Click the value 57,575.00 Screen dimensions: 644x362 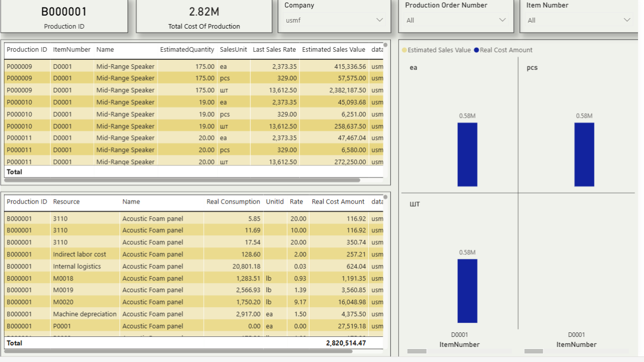pos(352,78)
